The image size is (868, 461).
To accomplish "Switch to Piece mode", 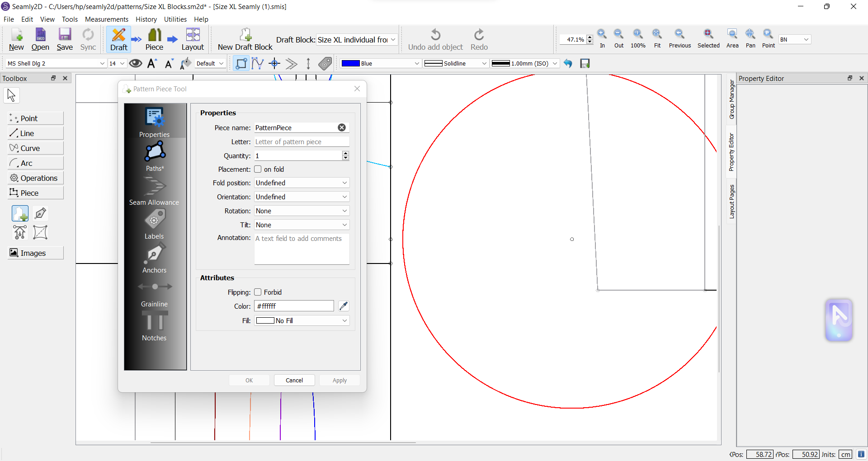I will 154,39.
